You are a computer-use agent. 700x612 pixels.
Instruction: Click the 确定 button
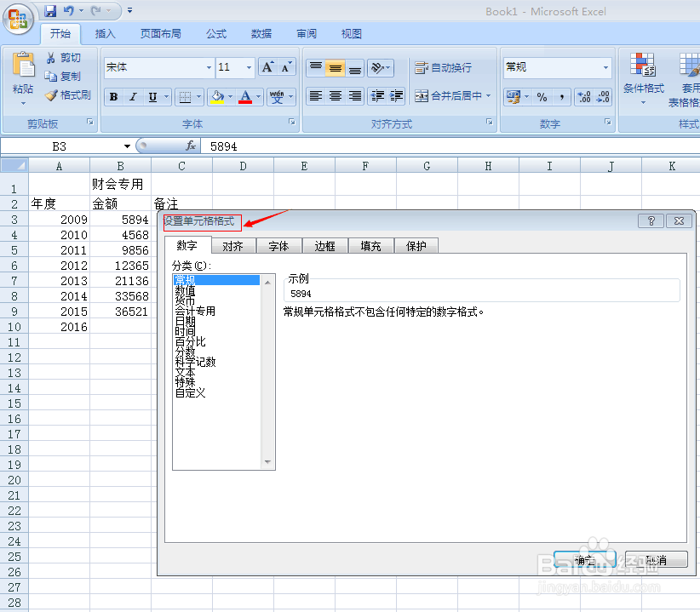[x=585, y=559]
